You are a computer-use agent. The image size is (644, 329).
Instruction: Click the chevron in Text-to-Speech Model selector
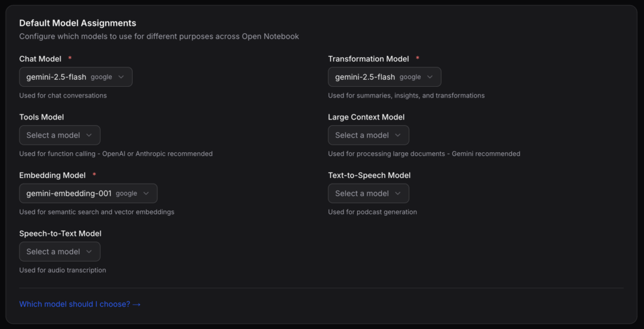click(398, 193)
